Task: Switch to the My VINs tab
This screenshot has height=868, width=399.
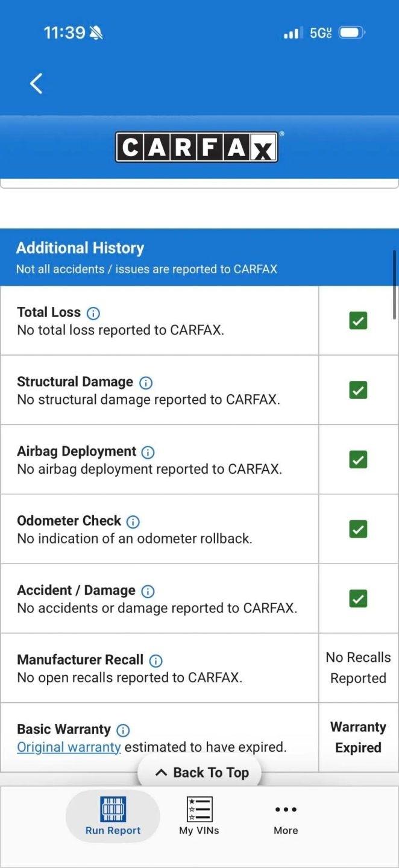Action: tap(199, 816)
